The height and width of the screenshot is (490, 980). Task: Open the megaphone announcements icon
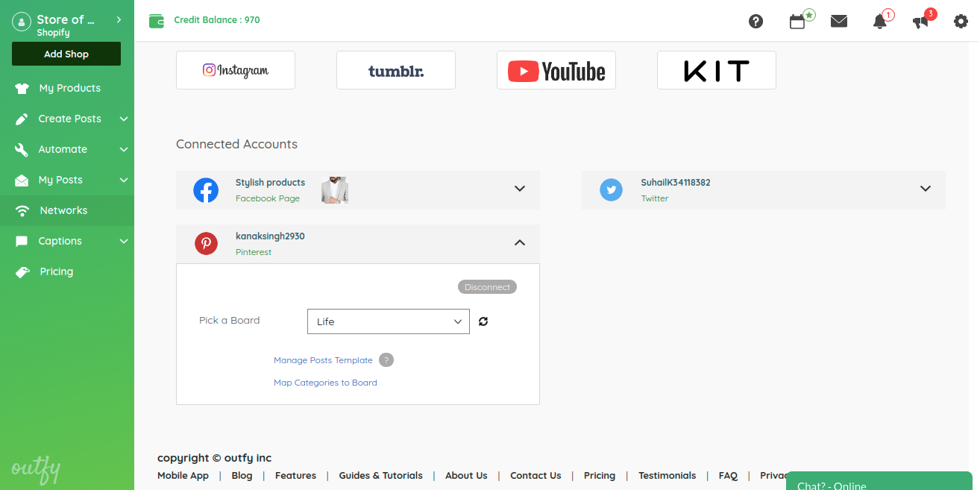pos(921,22)
